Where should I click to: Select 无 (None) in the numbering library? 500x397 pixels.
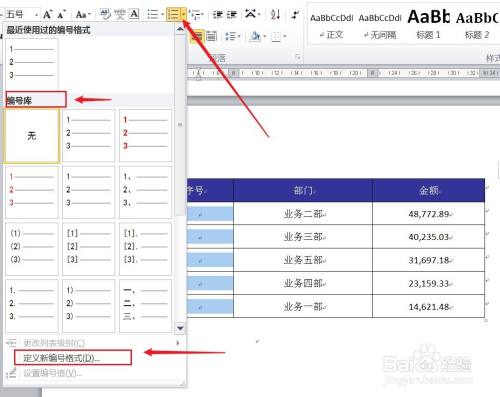tap(32, 136)
